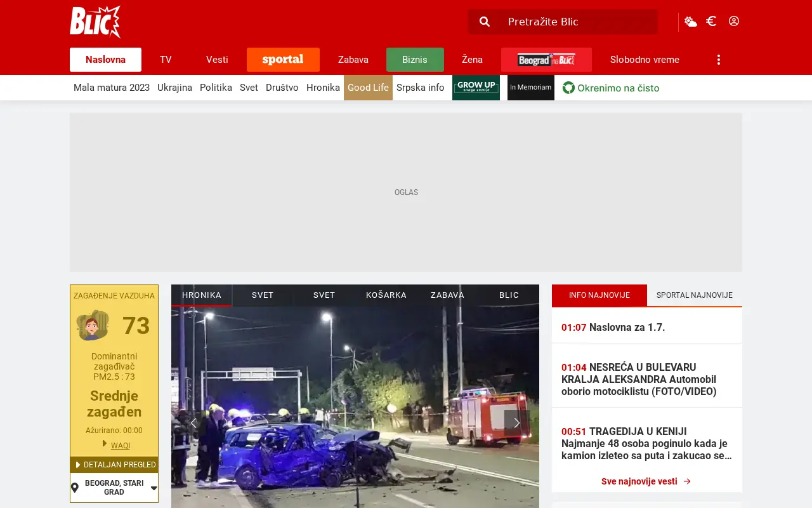
Task: Open Tragedija u Keniji article
Action: click(646, 443)
